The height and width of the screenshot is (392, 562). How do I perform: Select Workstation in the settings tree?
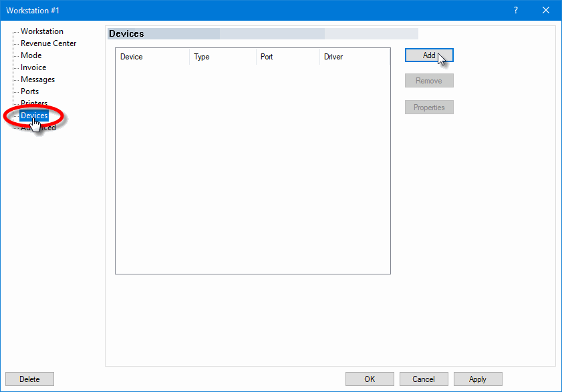tap(41, 31)
